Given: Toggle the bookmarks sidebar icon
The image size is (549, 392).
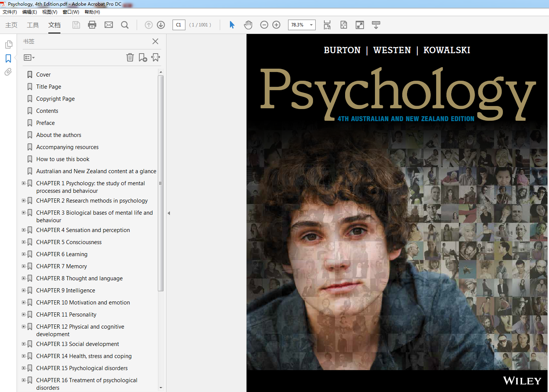Looking at the screenshot, I should (x=8, y=58).
